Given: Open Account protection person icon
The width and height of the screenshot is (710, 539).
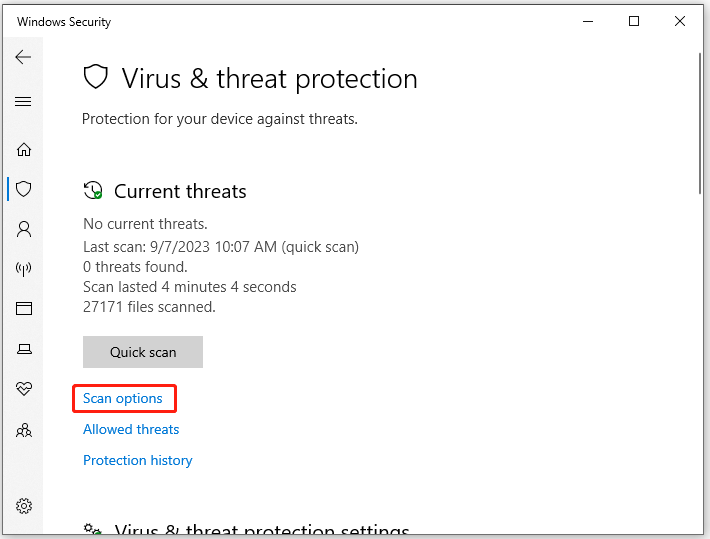Looking at the screenshot, I should click(x=23, y=229).
